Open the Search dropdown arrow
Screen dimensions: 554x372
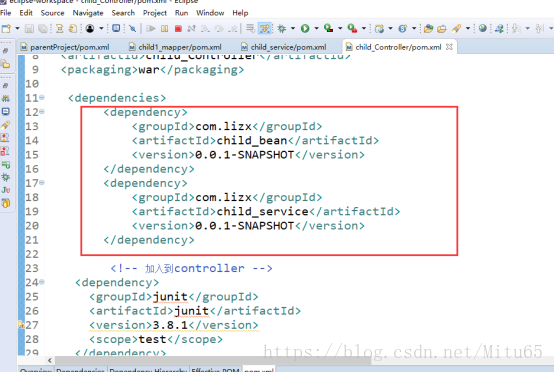click(x=468, y=29)
